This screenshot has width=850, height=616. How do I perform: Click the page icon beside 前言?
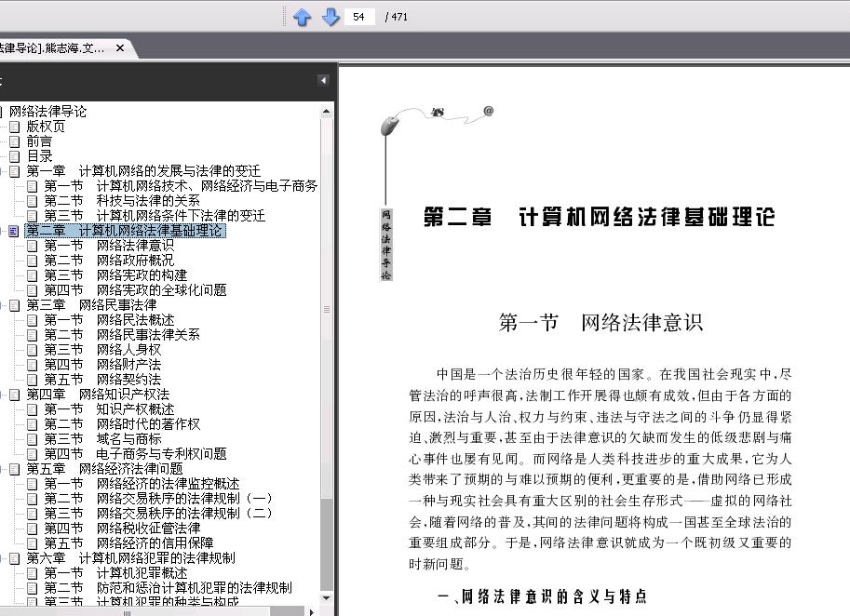coord(15,142)
